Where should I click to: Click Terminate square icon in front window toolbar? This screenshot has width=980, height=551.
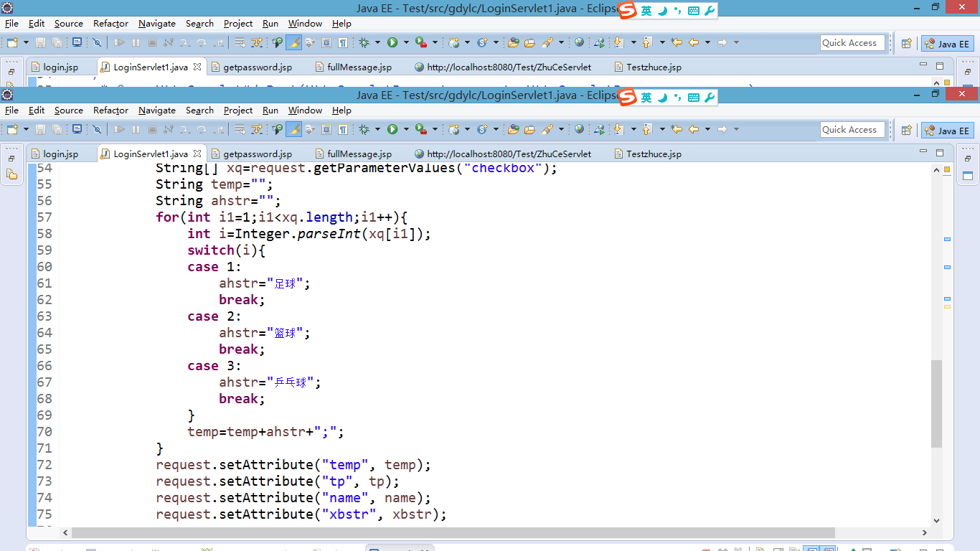click(152, 129)
